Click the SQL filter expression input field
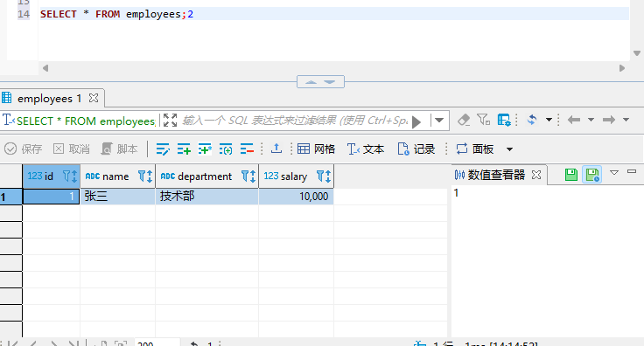 point(295,120)
